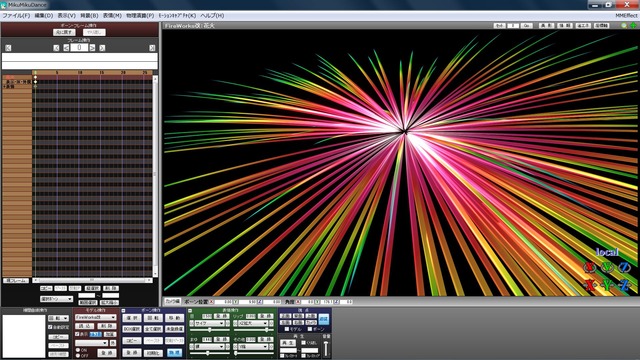Select the OFF radio button
Image resolution: width=640 pixels, height=360 pixels.
[78, 356]
